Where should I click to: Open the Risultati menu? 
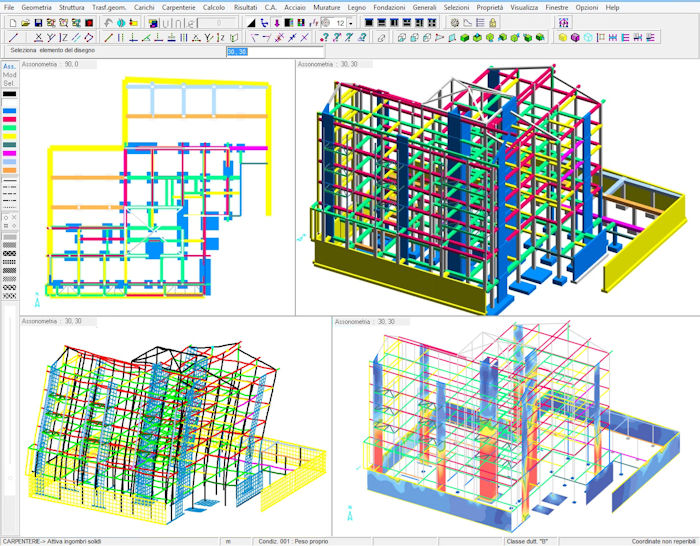[245, 7]
